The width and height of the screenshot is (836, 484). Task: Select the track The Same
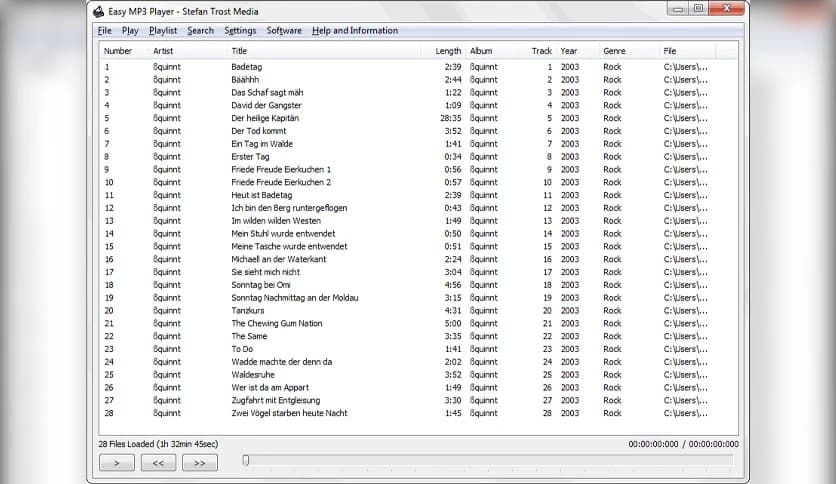(x=249, y=336)
